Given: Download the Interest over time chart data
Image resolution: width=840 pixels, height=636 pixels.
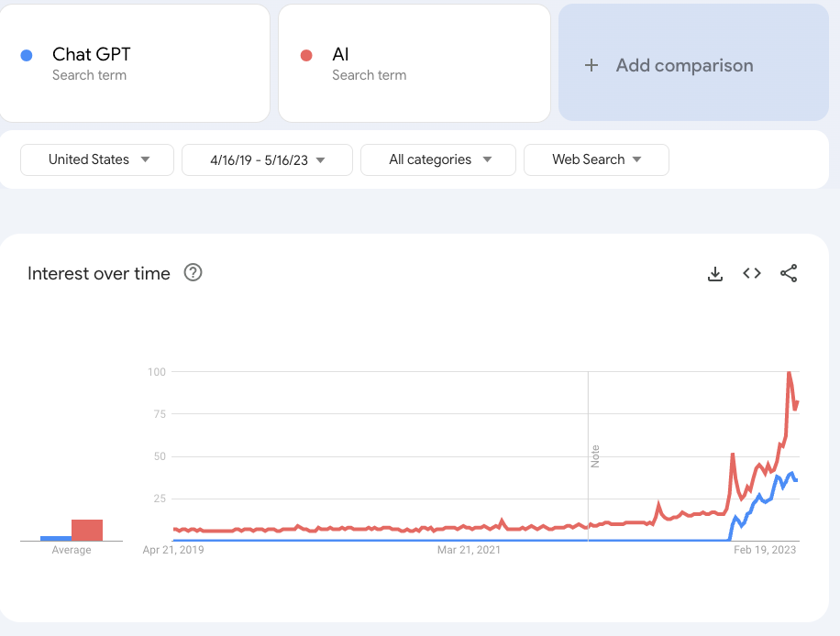Looking at the screenshot, I should [x=715, y=274].
